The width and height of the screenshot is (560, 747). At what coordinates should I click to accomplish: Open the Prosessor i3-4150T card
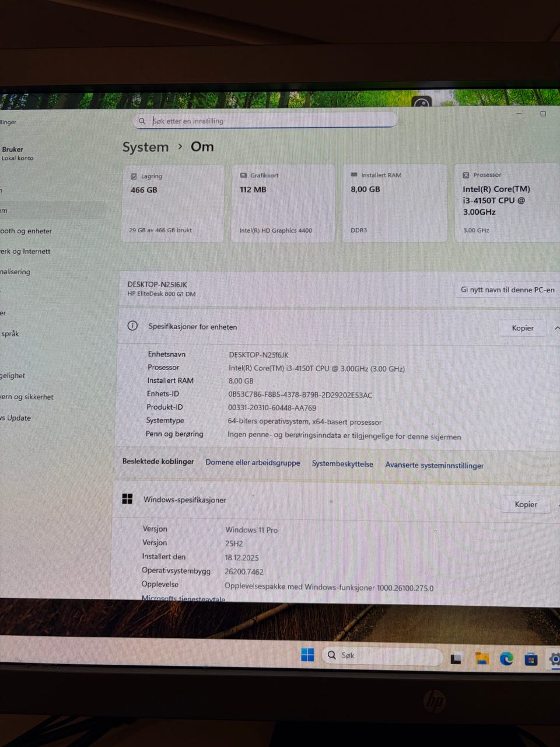coord(506,202)
